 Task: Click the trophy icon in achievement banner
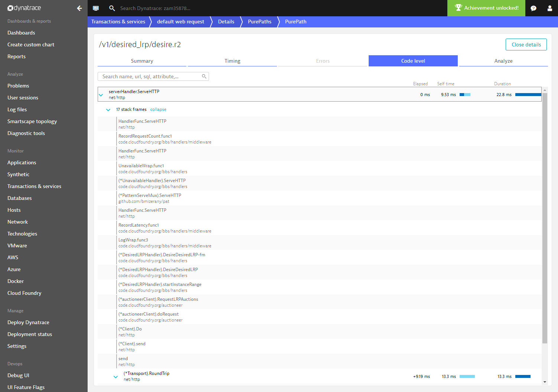[x=459, y=7]
